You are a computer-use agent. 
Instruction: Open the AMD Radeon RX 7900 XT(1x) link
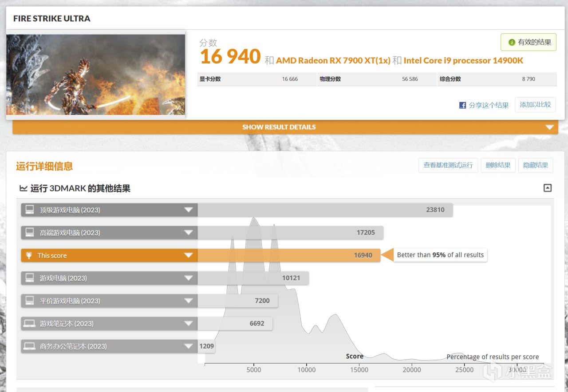(333, 60)
